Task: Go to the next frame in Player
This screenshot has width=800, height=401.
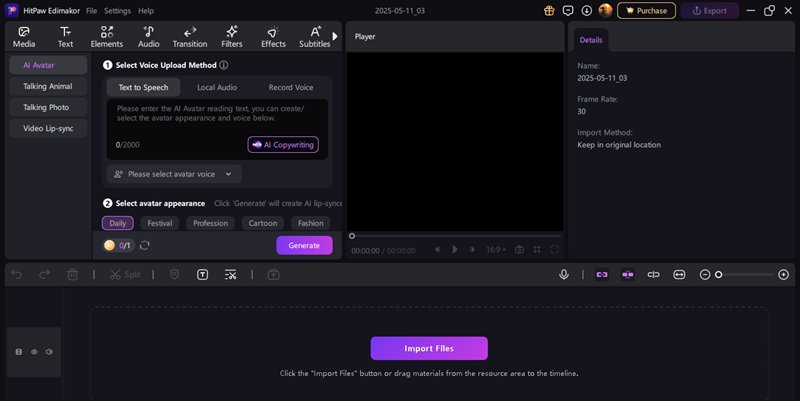Action: (x=472, y=249)
